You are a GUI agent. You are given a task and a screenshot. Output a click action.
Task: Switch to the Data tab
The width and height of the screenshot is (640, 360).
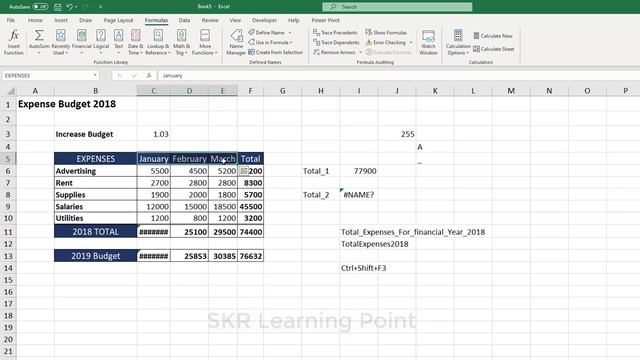pyautogui.click(x=184, y=20)
